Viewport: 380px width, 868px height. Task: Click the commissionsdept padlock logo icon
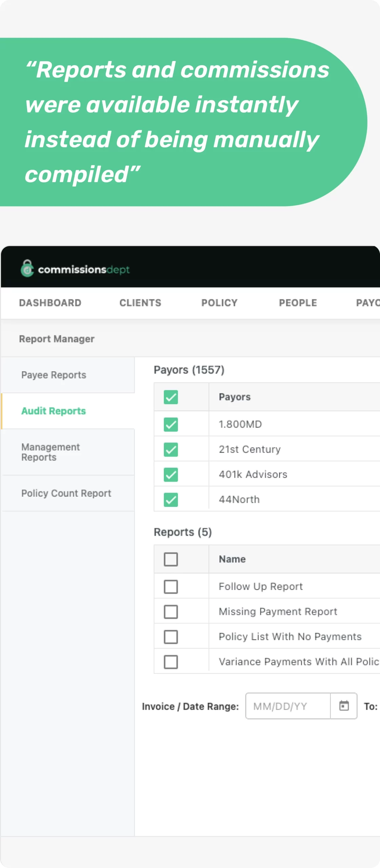[27, 269]
